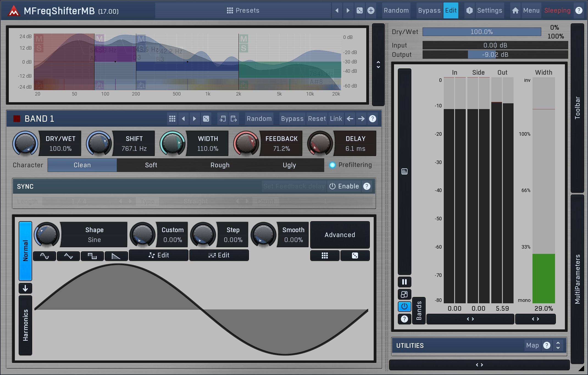Image resolution: width=588 pixels, height=375 pixels.
Task: Click the Advanced button
Action: (x=340, y=235)
